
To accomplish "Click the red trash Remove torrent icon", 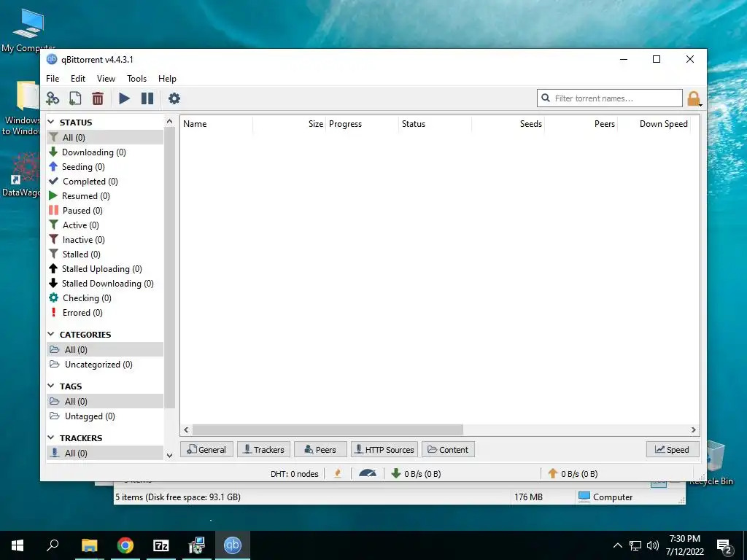I will 98,98.
